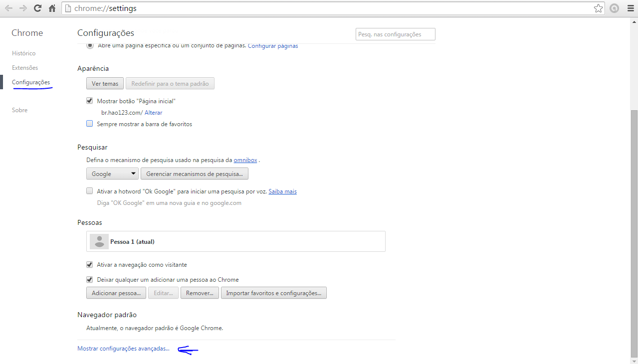Viewport: 638px width, 364px height.
Task: Open Gerenciar mecanismos de pesquisa
Action: 195,174
